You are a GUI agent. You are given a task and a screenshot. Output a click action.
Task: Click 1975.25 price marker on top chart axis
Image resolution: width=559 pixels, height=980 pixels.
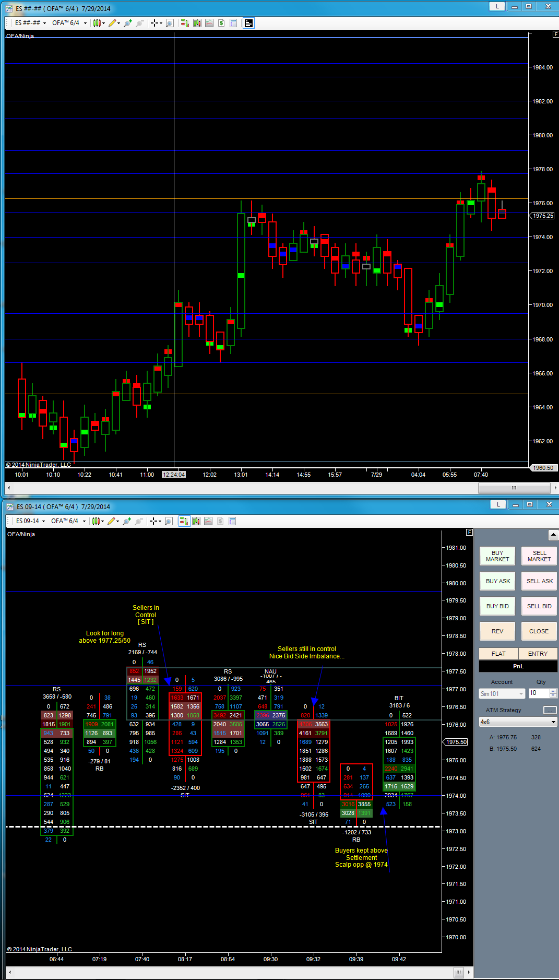[543, 216]
